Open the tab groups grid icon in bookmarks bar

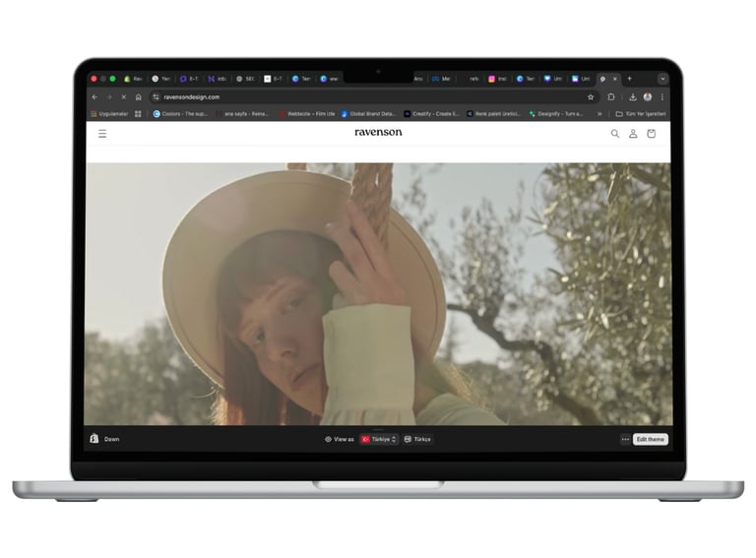pyautogui.click(x=138, y=114)
